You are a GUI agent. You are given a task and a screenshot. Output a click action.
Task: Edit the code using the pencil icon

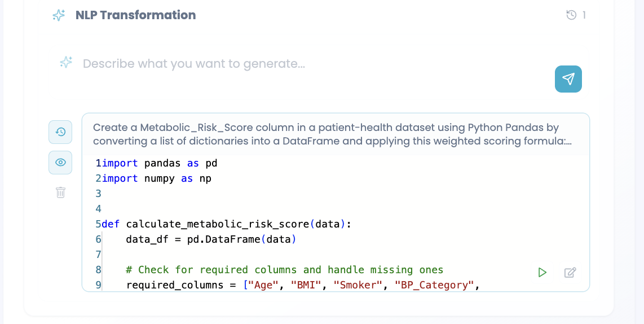(x=570, y=272)
